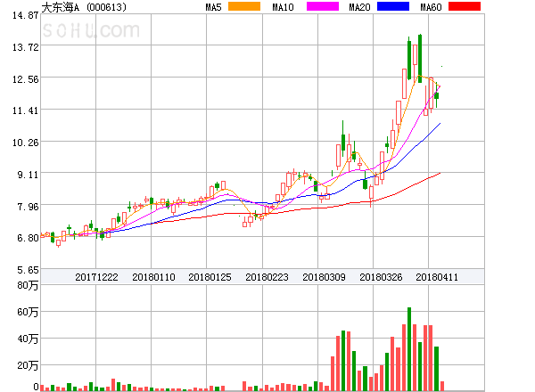Viewport: 535px width, 392px height.
Task: Click the tallest green volume bar
Action: coord(409,349)
